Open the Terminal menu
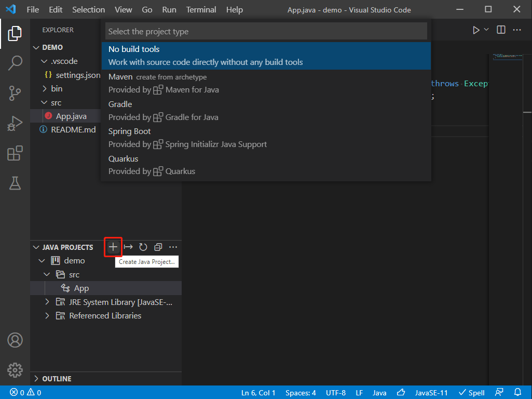Viewport: 532px width, 399px height. coord(201,10)
